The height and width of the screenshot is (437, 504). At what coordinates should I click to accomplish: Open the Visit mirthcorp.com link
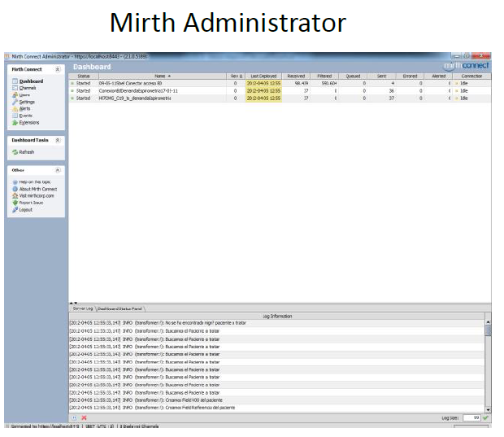coord(37,196)
